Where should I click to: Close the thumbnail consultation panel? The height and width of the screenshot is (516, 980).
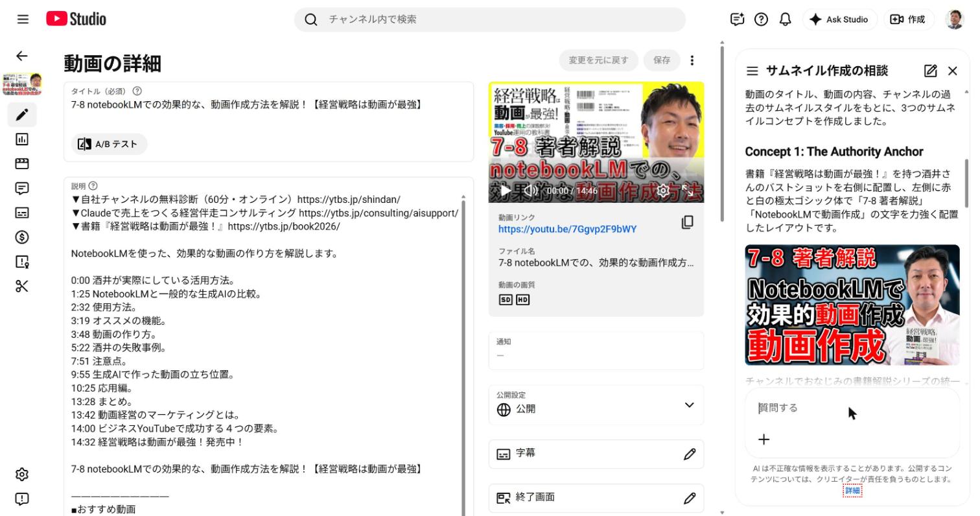pyautogui.click(x=952, y=71)
